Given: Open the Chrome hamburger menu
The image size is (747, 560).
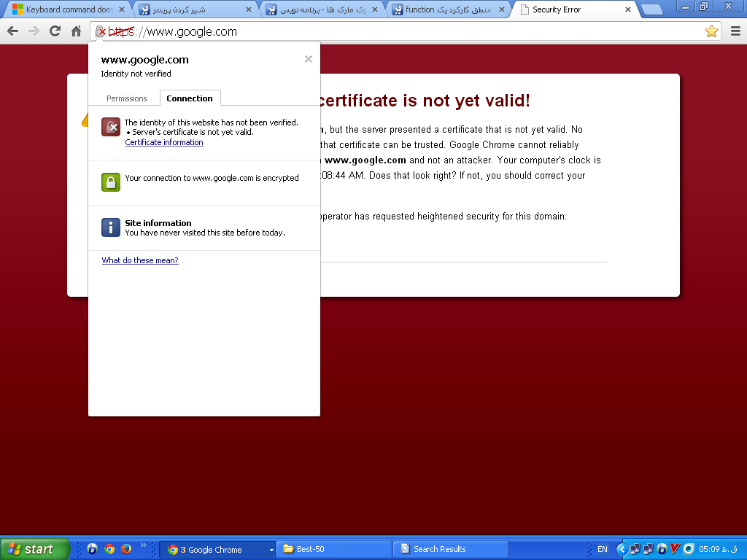Looking at the screenshot, I should (x=735, y=31).
